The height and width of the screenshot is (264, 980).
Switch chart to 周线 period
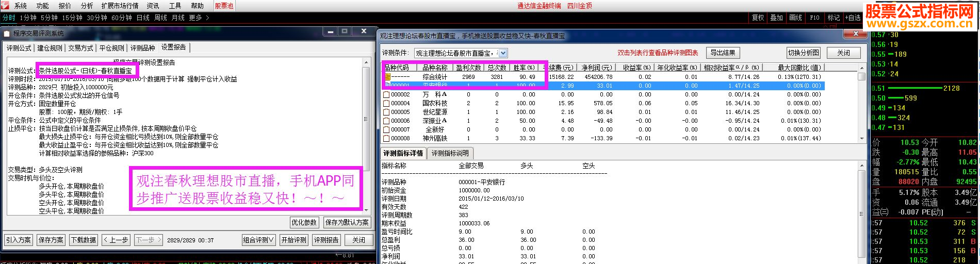[161, 18]
